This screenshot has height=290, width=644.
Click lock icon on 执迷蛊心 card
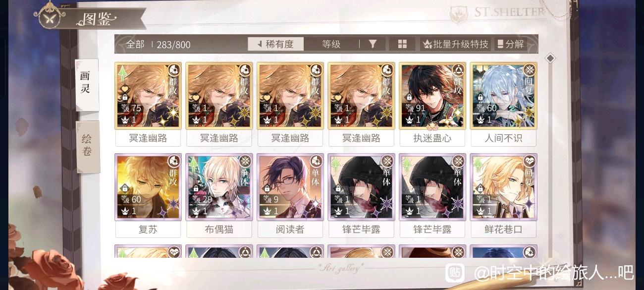point(409,98)
